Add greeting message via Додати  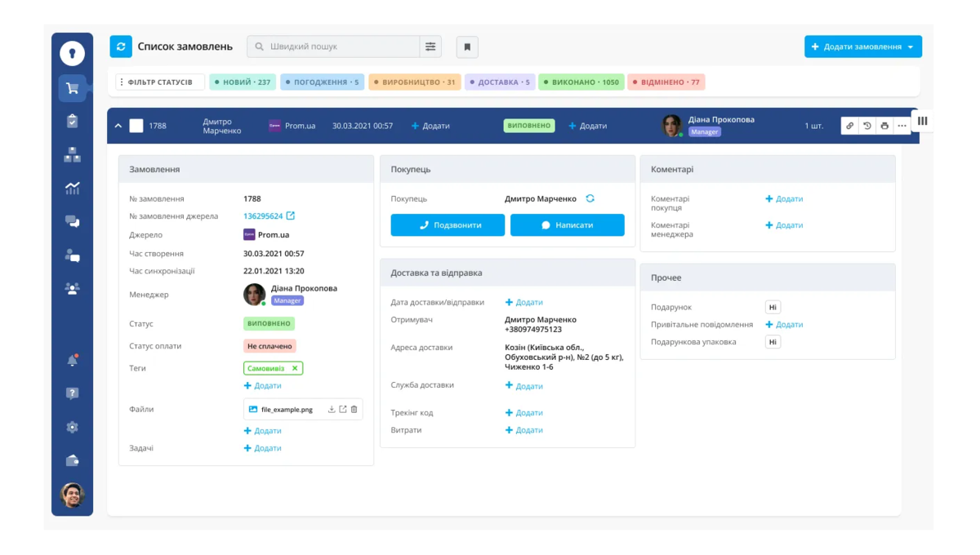click(784, 325)
